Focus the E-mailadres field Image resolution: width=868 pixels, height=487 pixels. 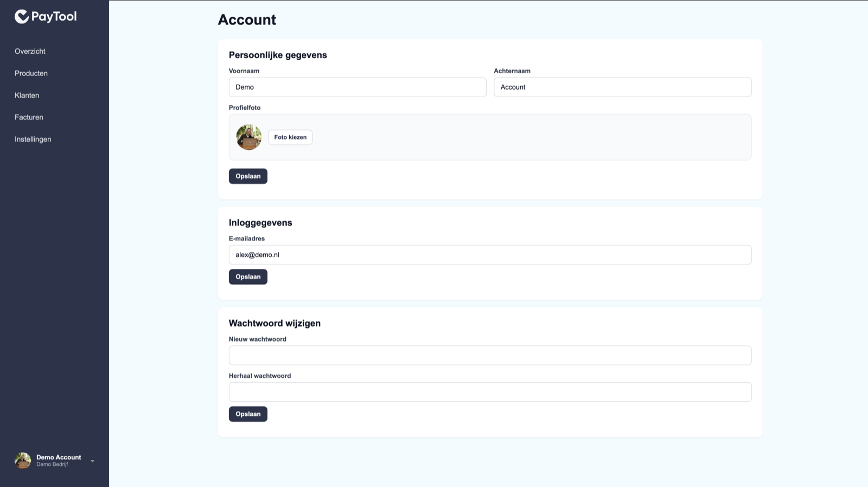pyautogui.click(x=490, y=255)
